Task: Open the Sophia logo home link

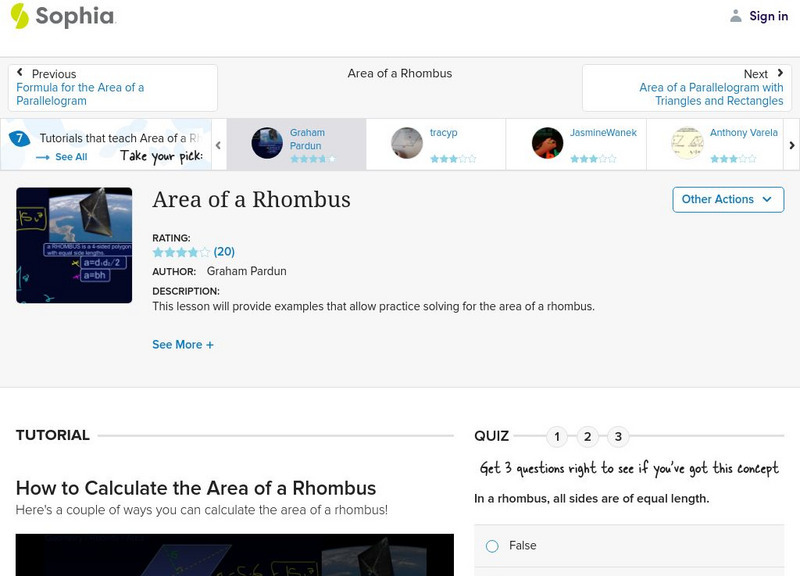Action: coord(63,16)
